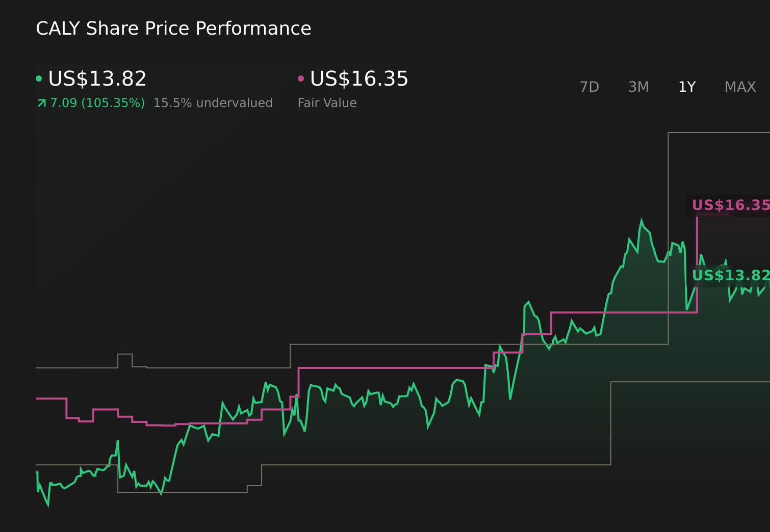Click the pink fair value legend dot
This screenshot has width=770, height=532.
pos(301,78)
